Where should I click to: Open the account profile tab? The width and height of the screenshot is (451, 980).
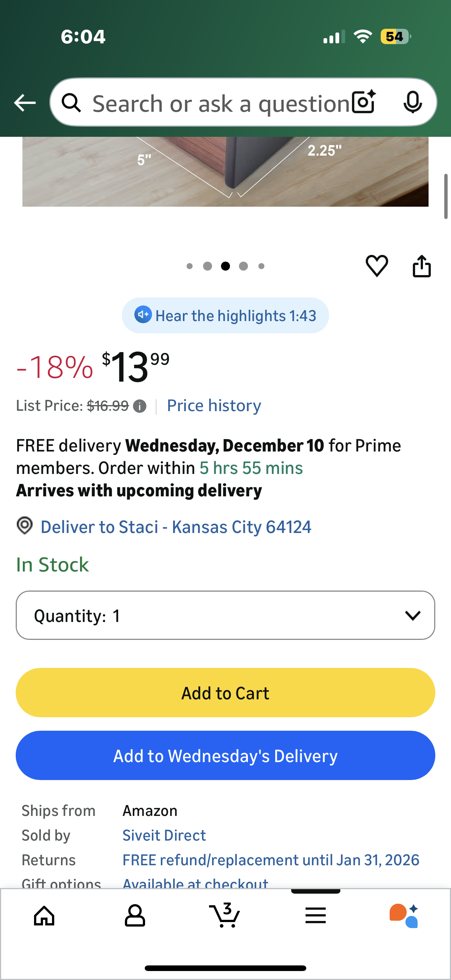135,915
